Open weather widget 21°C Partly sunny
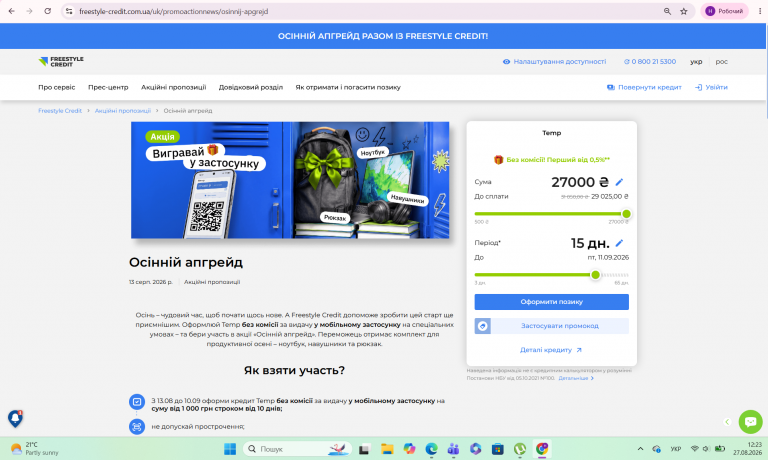The width and height of the screenshot is (768, 460). click(34, 449)
